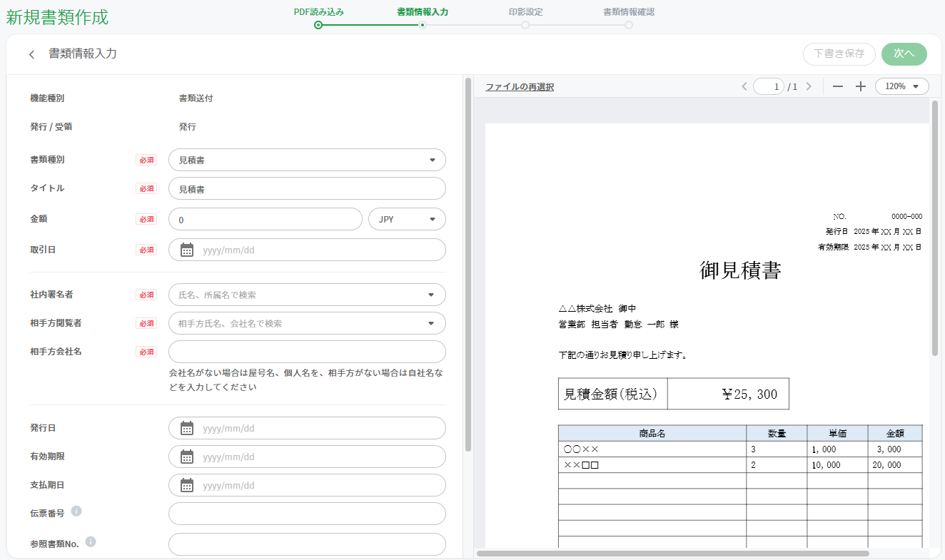The image size is (945, 560).
Task: Click the △△株式会社 御中 text
Action: (597, 309)
